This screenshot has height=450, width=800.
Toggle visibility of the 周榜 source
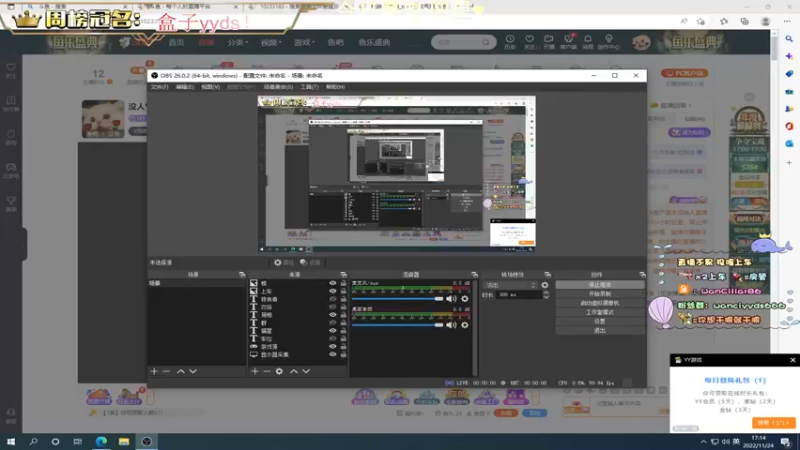pos(333,315)
